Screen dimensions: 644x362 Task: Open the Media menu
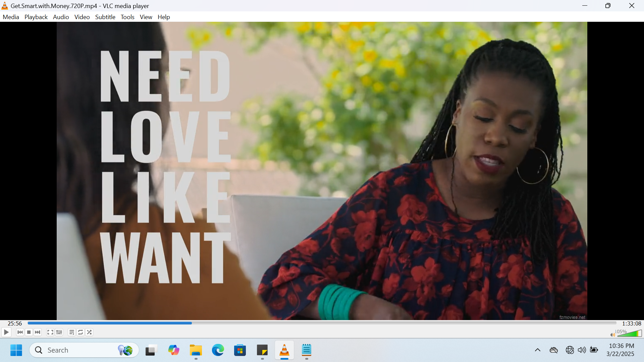11,17
